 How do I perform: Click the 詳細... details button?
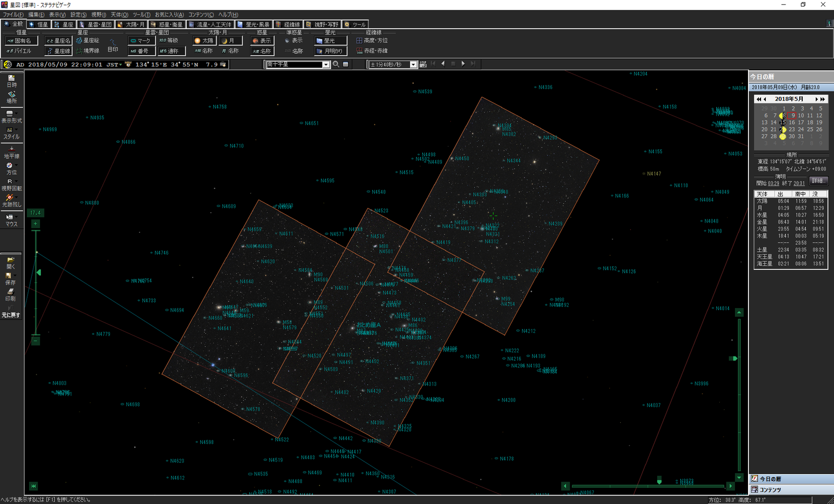click(x=818, y=181)
